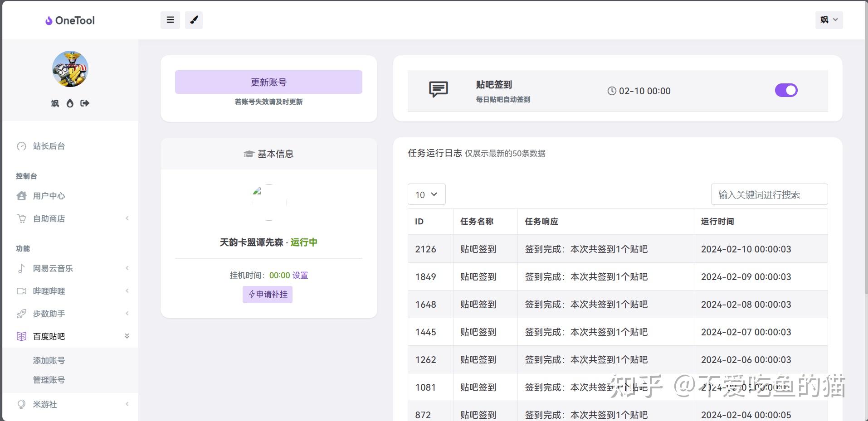Click the 哔哩哔哩 camera icon in sidebar

tap(21, 291)
